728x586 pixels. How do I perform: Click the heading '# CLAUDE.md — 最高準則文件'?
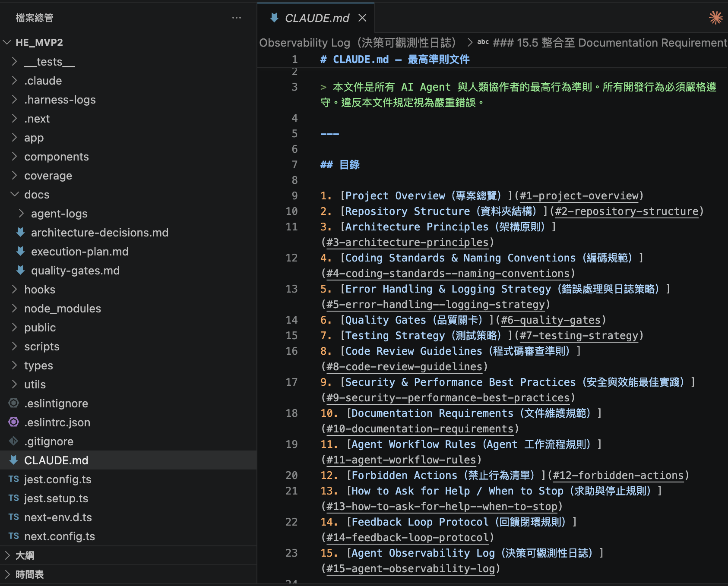(x=395, y=59)
